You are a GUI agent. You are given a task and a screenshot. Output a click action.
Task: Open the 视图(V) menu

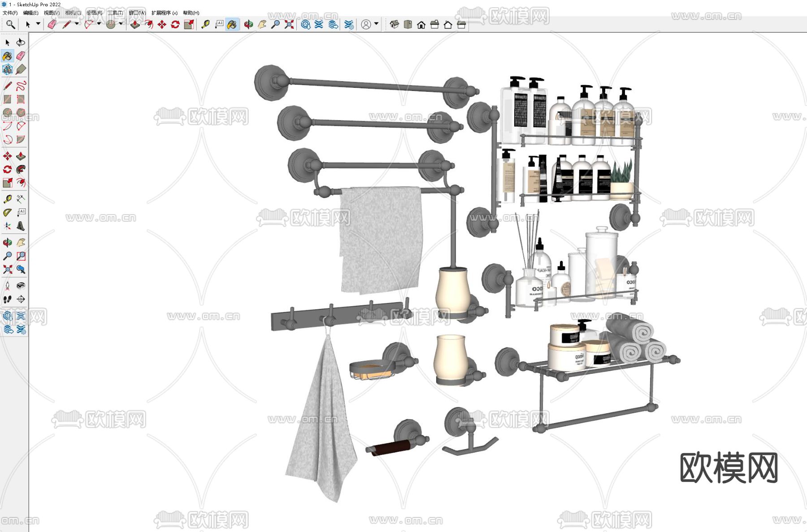[x=52, y=13]
